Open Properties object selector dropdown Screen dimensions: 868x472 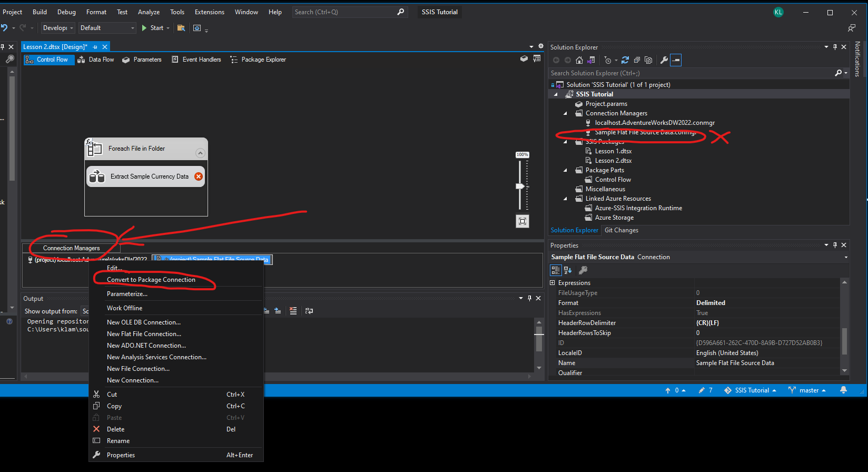[x=846, y=257]
